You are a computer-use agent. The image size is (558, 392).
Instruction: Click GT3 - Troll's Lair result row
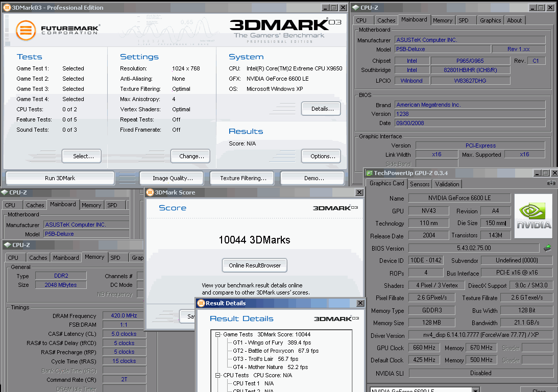[x=265, y=359]
